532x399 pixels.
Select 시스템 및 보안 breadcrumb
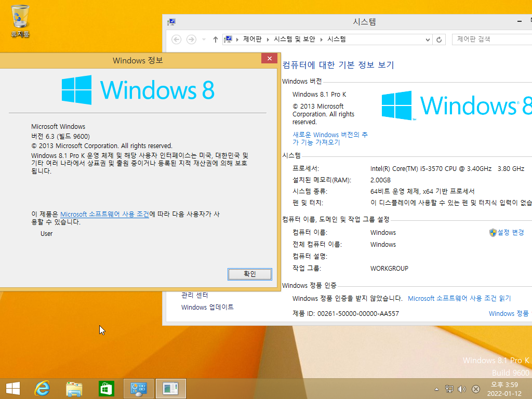click(295, 39)
